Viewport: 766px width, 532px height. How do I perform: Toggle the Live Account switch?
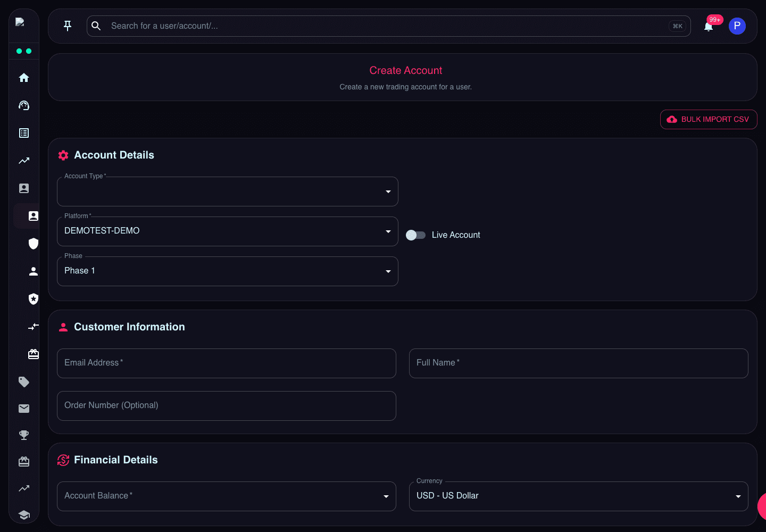point(415,235)
